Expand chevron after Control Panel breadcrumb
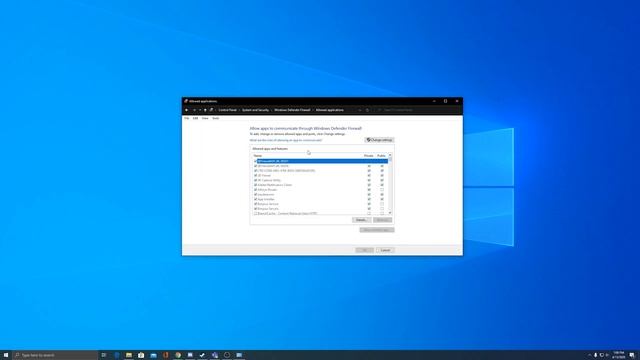 pyautogui.click(x=239, y=110)
